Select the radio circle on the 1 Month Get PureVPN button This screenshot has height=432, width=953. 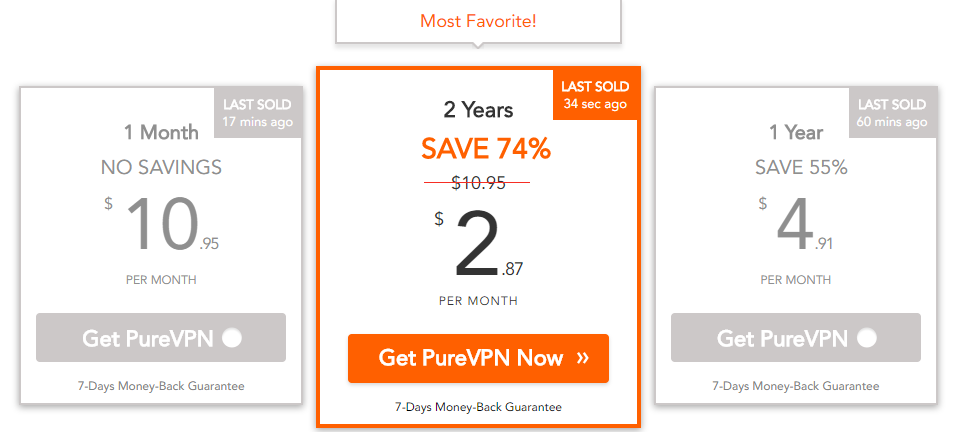232,338
